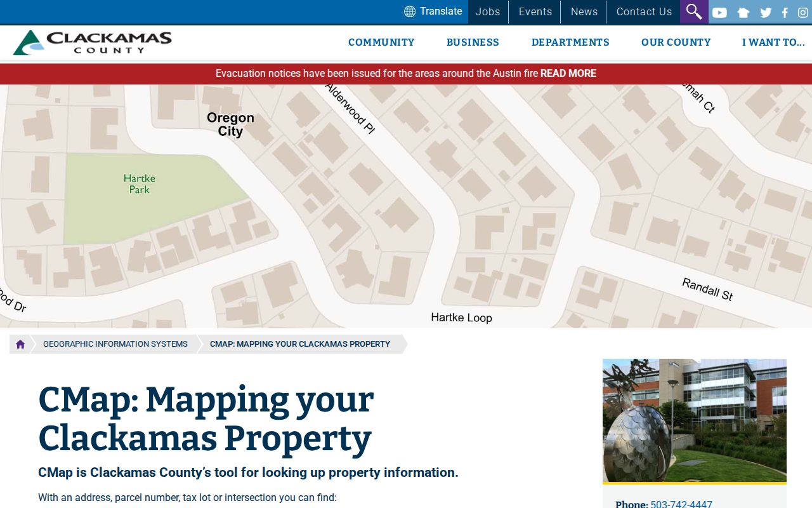Screen dimensions: 812x508
Task: Open the Nextdoor house icon
Action: [743, 12]
